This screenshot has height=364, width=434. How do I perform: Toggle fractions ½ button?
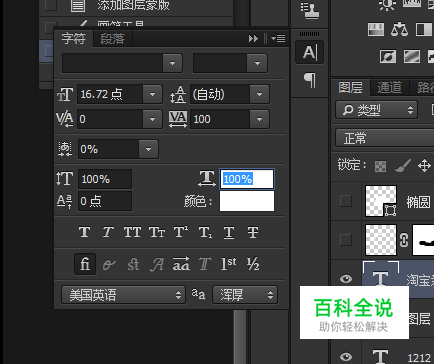pyautogui.click(x=253, y=264)
